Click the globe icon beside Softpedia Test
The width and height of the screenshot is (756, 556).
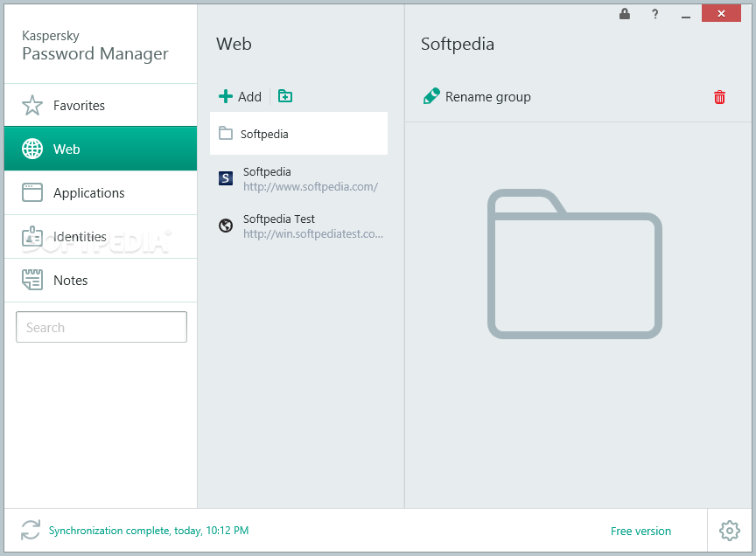click(226, 226)
